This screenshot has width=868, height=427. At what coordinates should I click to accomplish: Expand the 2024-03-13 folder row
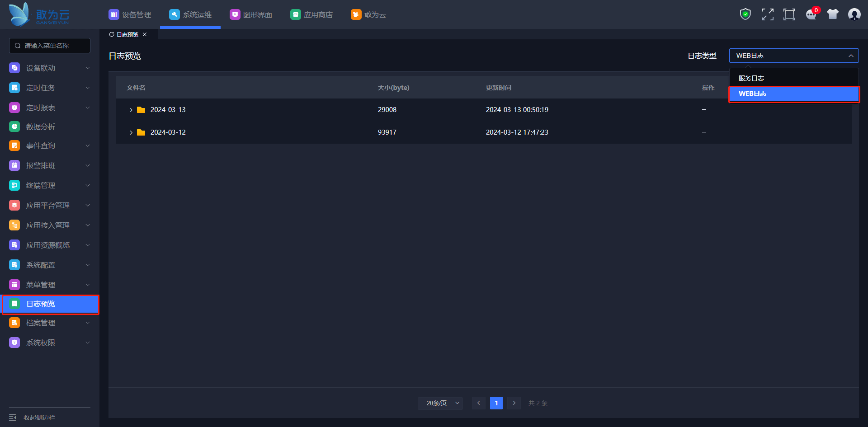131,110
